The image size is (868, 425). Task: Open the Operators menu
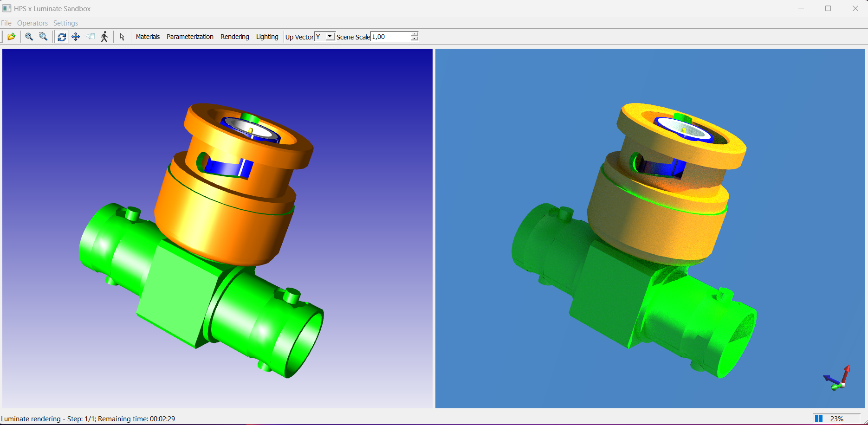pyautogui.click(x=32, y=23)
